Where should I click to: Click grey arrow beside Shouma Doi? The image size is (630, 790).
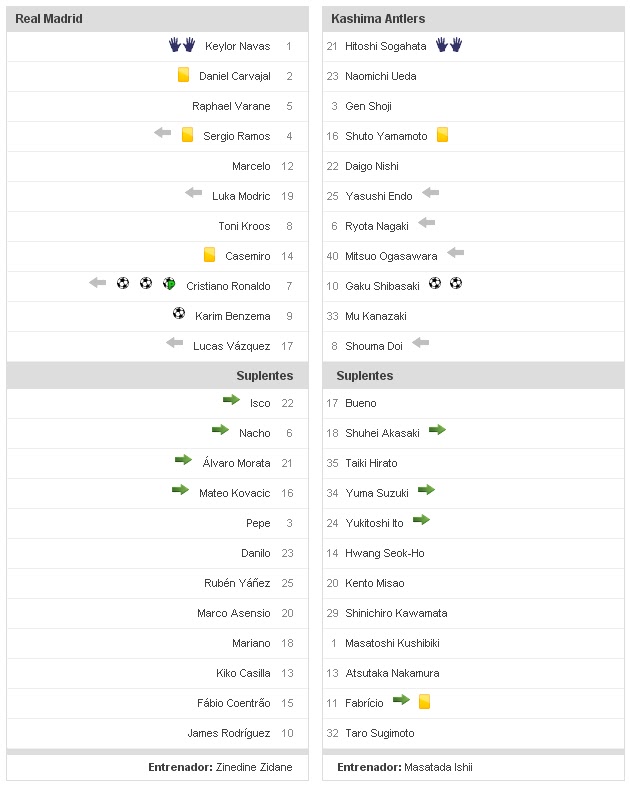(420, 343)
